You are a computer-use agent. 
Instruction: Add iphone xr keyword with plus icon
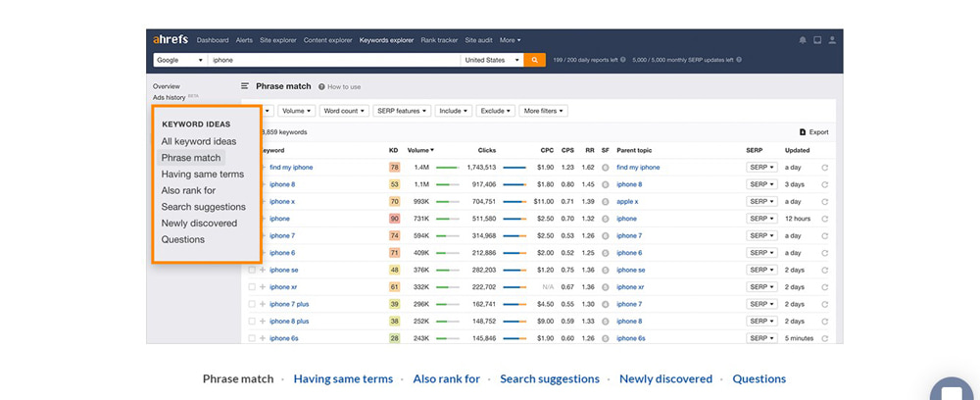click(263, 287)
